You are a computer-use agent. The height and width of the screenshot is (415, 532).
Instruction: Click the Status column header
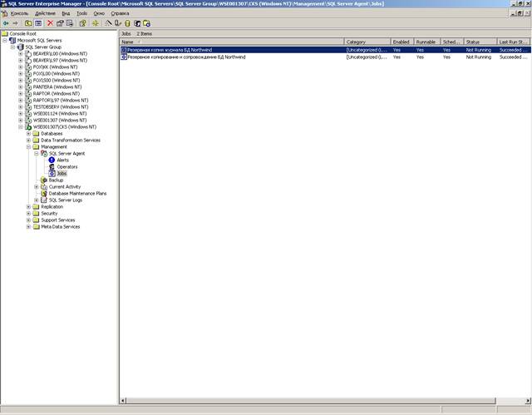click(480, 42)
